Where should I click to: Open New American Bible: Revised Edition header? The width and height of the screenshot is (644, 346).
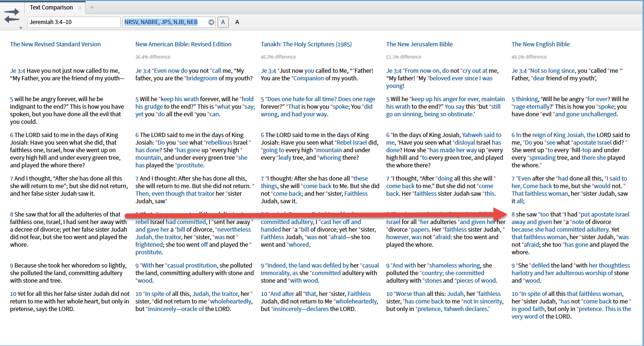pyautogui.click(x=183, y=44)
